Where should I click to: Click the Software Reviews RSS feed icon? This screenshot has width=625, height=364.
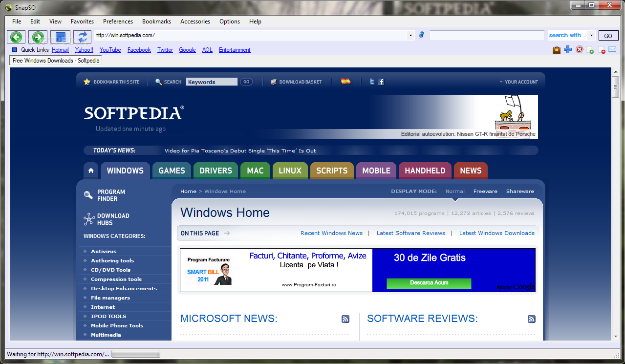point(532,319)
